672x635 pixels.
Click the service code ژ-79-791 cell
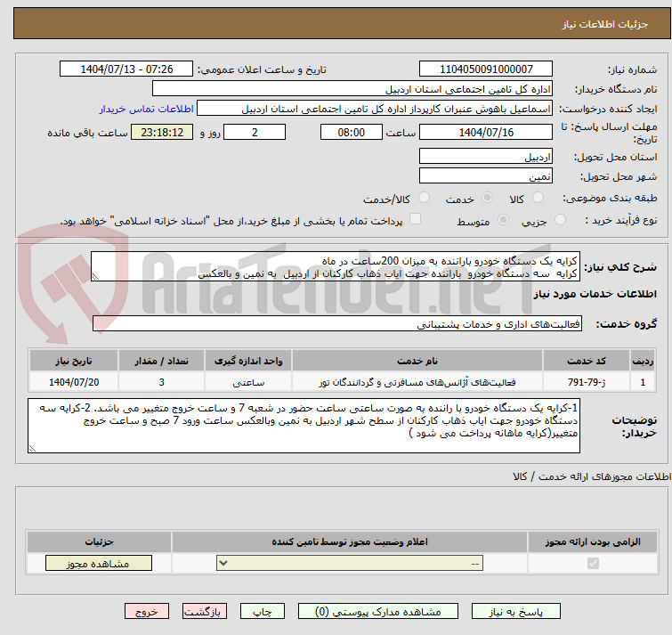[586, 381]
